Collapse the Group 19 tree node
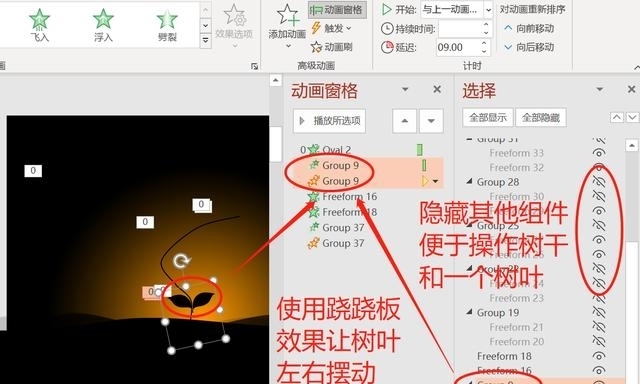640x384 pixels. [469, 312]
